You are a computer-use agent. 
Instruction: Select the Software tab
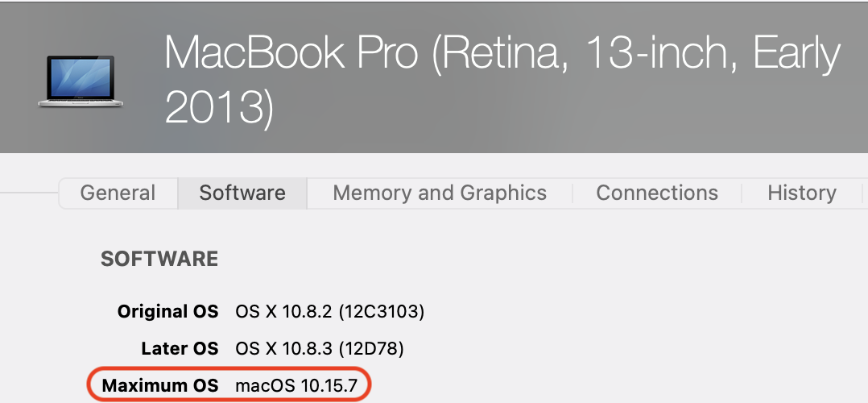[242, 193]
